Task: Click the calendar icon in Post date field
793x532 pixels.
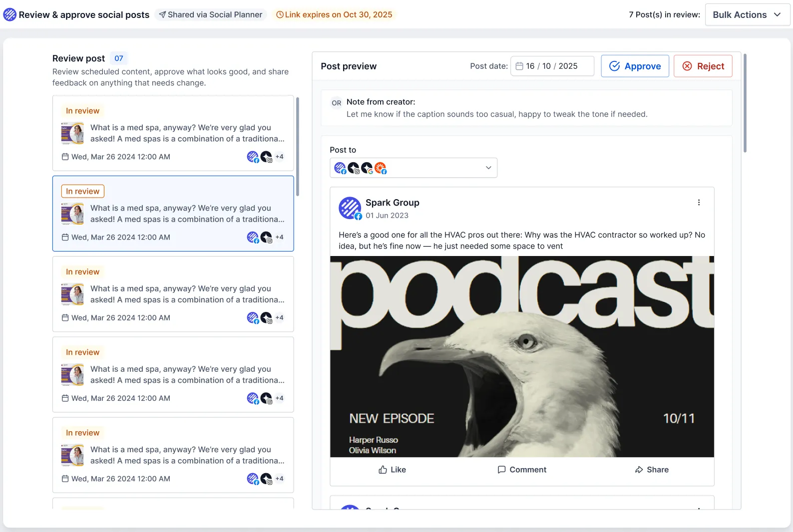Action: pyautogui.click(x=519, y=66)
